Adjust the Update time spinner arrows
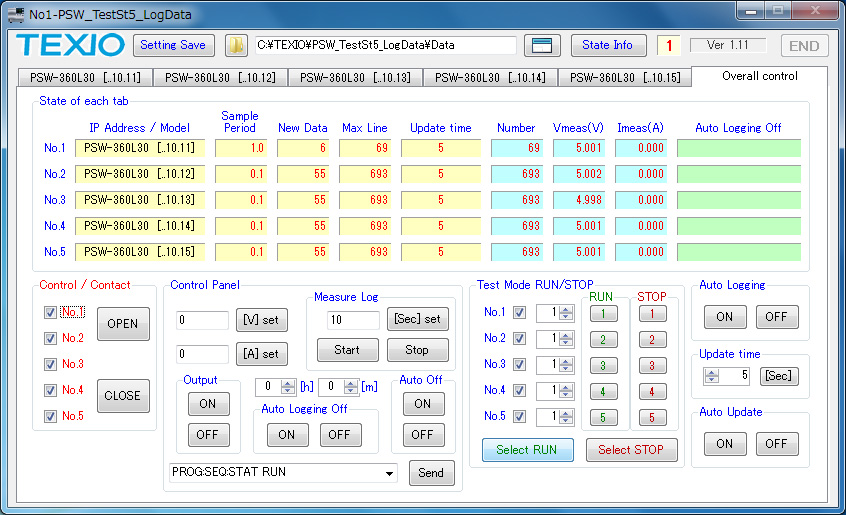Screen dimensions: 846x515 [712, 376]
